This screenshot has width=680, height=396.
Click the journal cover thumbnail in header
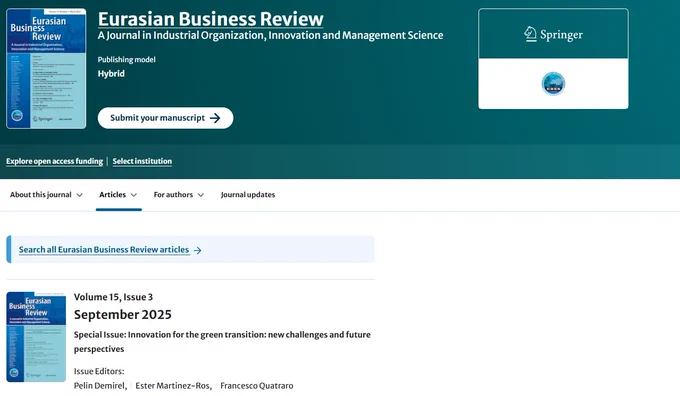click(46, 69)
